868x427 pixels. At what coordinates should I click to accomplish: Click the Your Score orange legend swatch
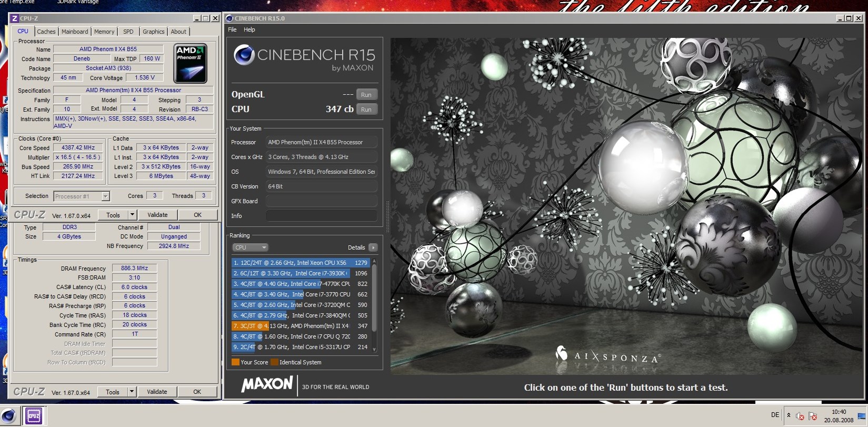pos(235,362)
